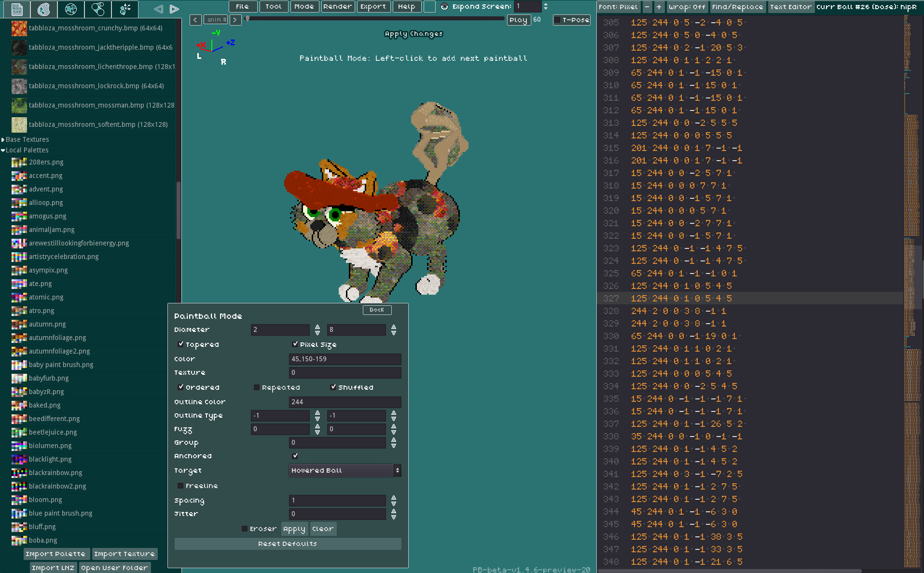Enable the Eraser checkbox
Viewport: 924px width, 573px height.
pyautogui.click(x=245, y=529)
